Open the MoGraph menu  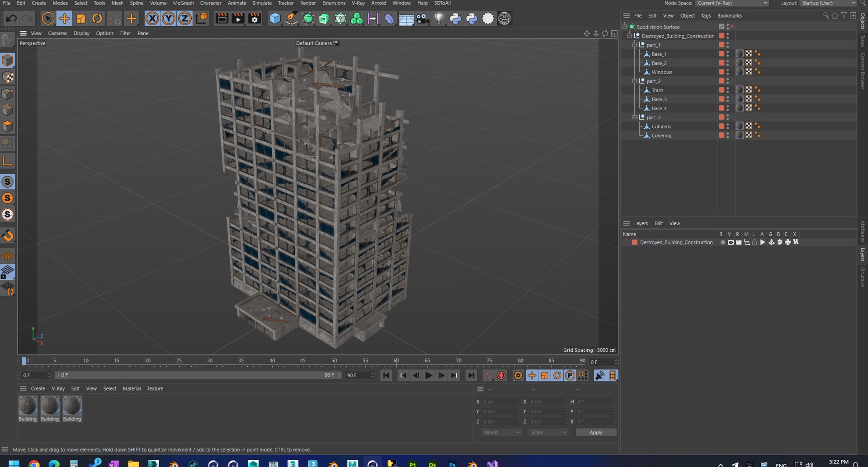[x=183, y=3]
